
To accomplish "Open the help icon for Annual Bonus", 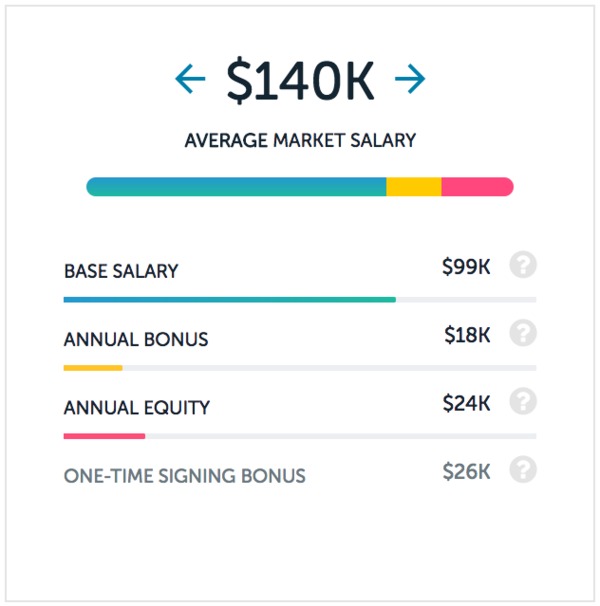I will click(523, 333).
